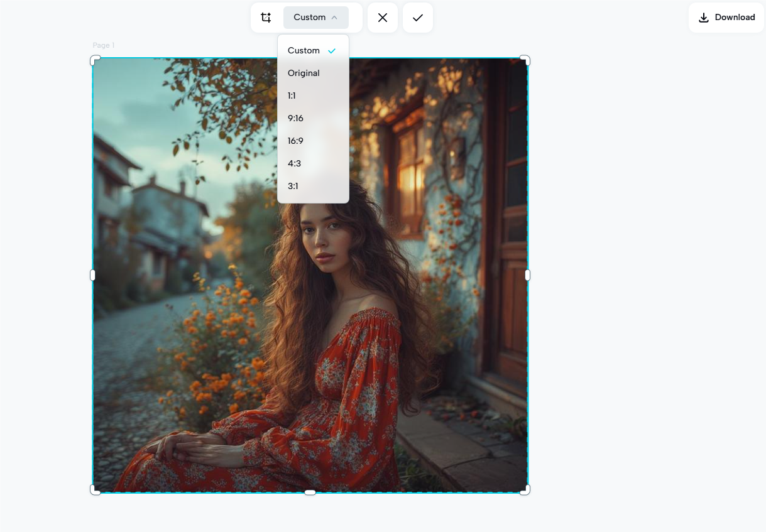Screen dimensions: 766x532
Task: Click the X icon to cancel cropping
Action: (x=383, y=17)
